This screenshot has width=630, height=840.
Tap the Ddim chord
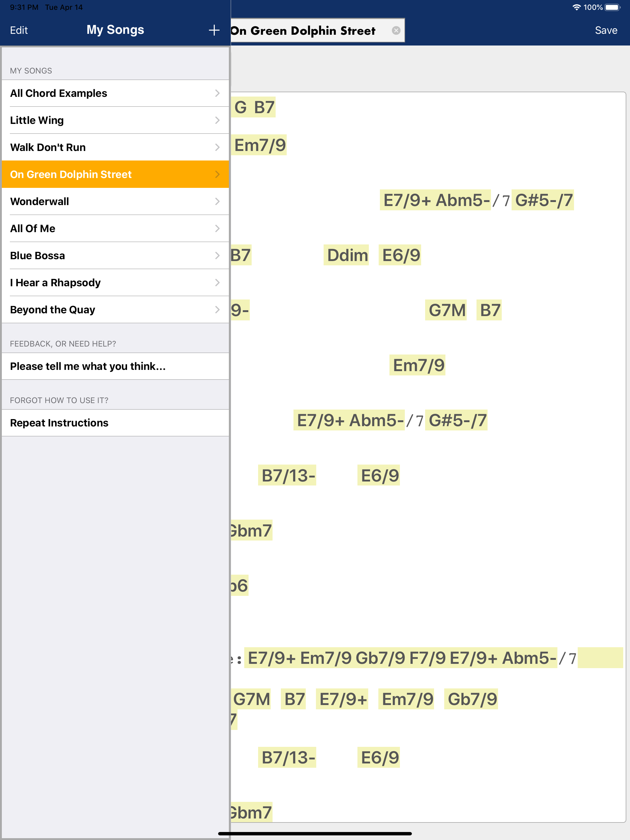point(347,255)
